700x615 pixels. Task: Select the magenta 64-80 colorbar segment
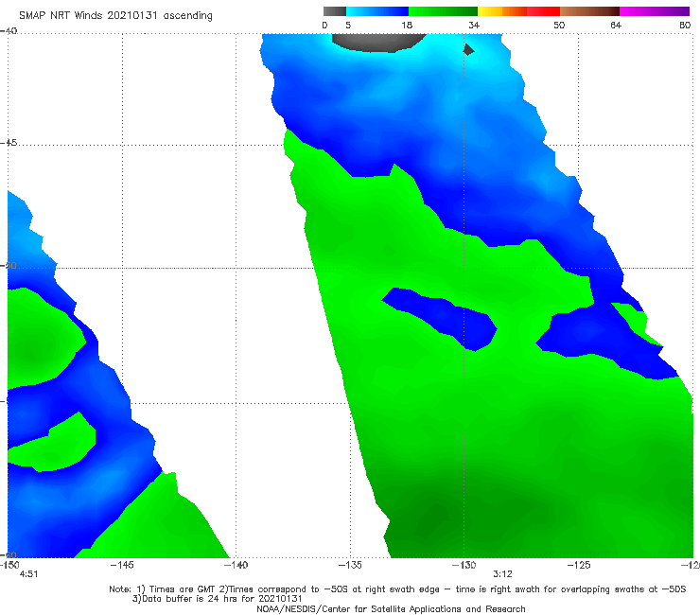tap(655, 11)
